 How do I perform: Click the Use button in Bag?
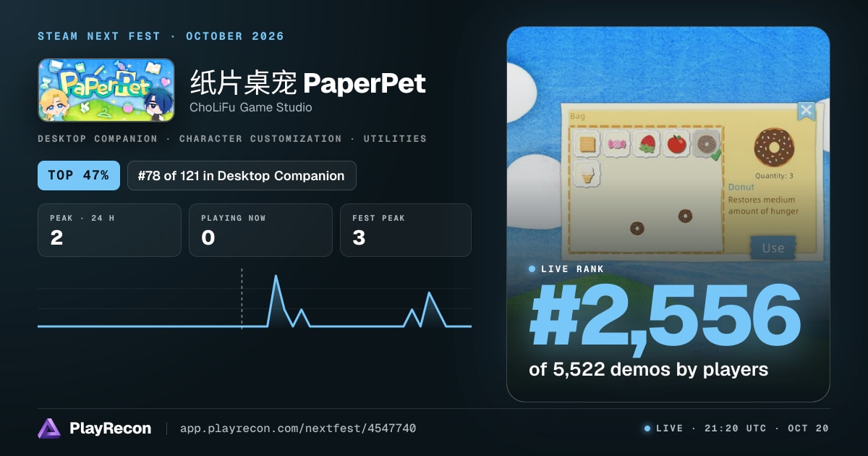[x=773, y=248]
